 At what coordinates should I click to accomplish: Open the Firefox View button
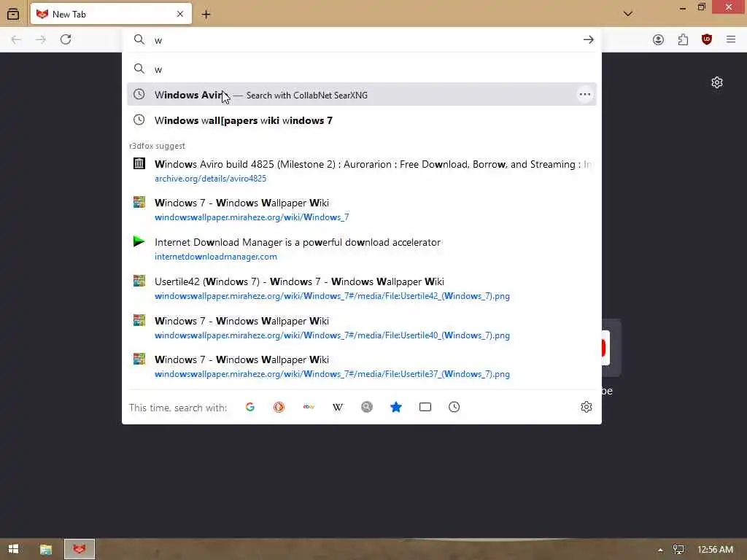coord(13,15)
